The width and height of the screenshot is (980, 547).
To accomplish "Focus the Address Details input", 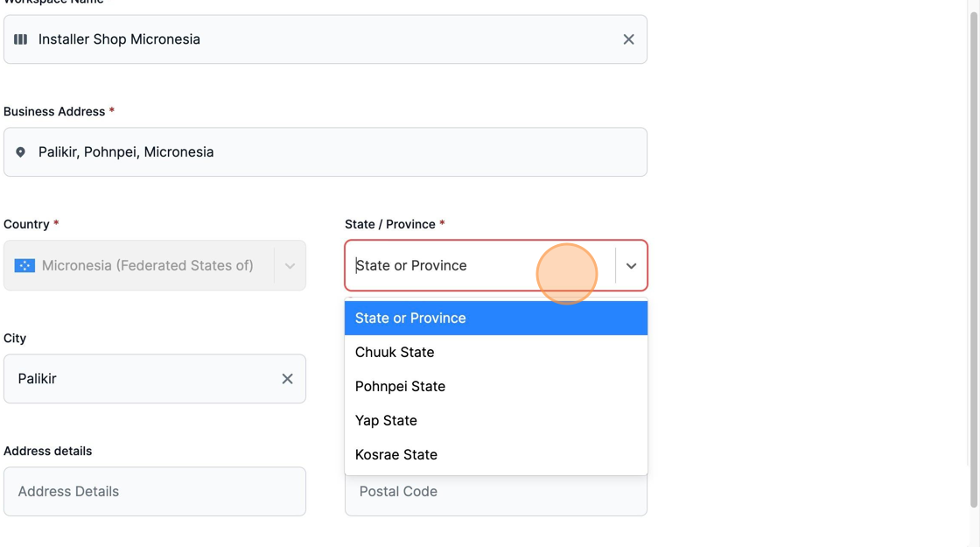I will tap(154, 491).
